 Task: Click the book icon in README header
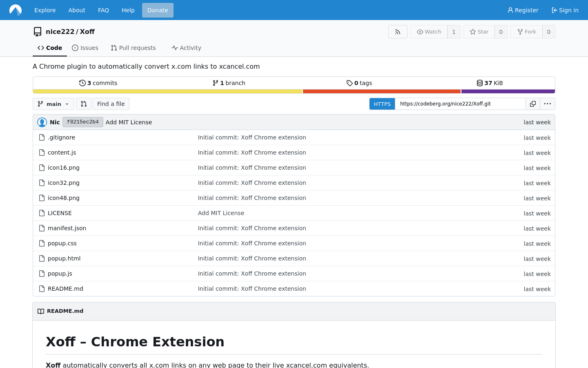[x=41, y=311]
